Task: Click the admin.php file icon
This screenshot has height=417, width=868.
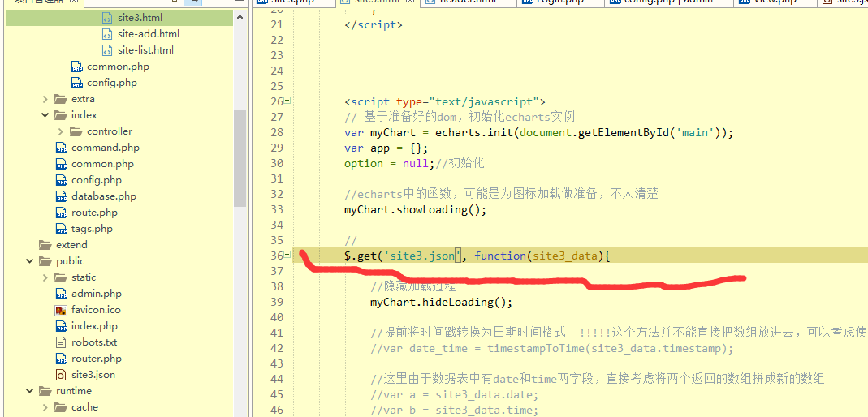Action: [x=61, y=294]
